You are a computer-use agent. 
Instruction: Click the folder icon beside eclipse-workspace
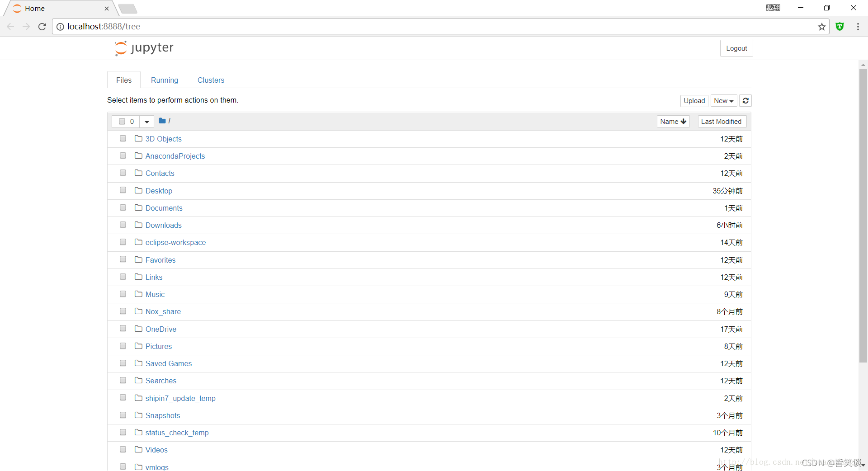point(138,242)
